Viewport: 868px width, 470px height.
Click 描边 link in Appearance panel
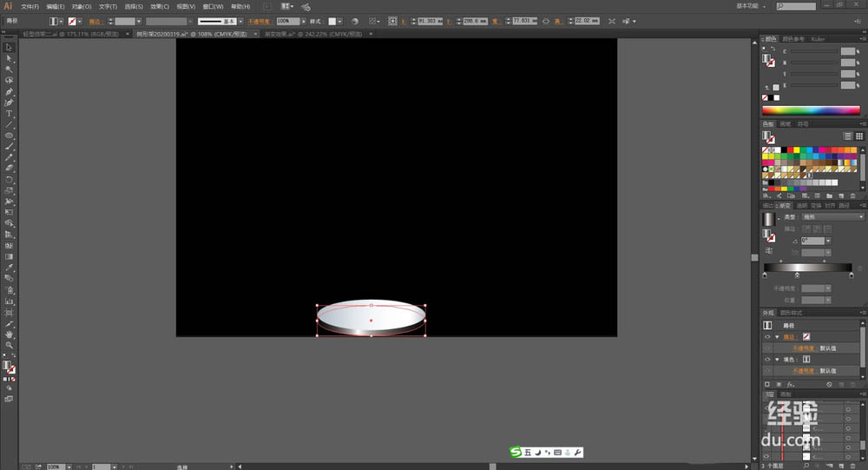click(x=789, y=337)
